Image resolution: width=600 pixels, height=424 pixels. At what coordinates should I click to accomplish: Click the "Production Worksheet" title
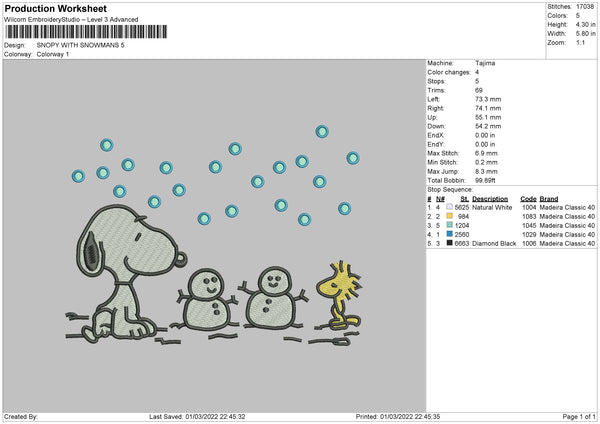56,8
